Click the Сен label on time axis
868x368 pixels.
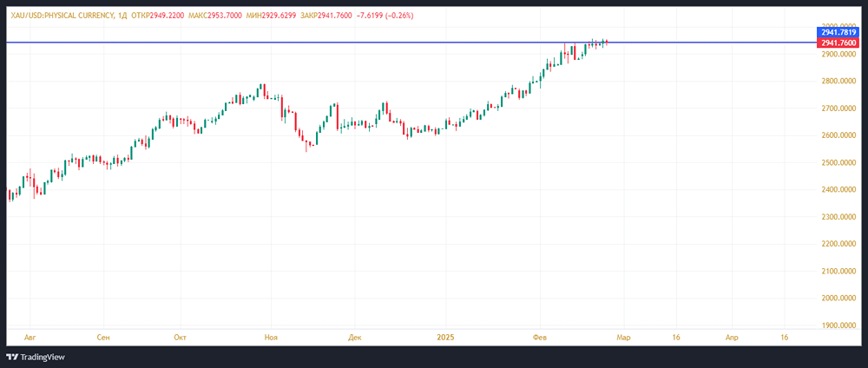(103, 336)
